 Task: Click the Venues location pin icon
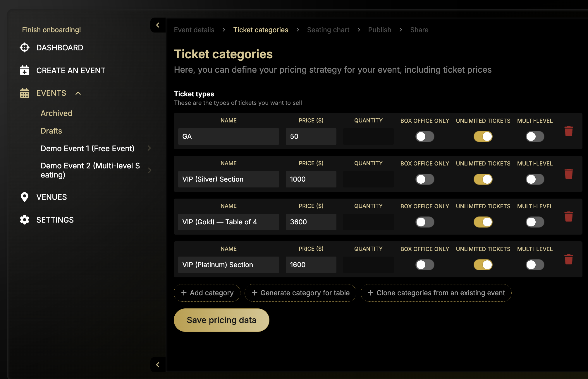pos(25,197)
